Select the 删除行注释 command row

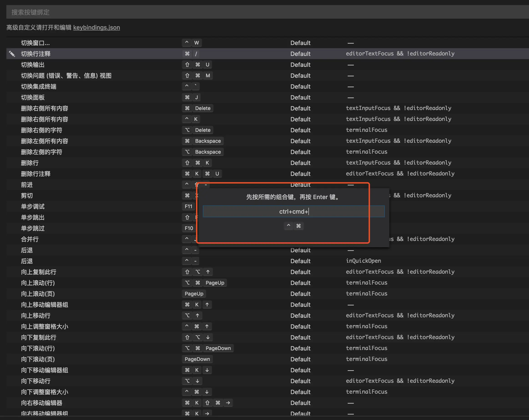tap(35, 174)
